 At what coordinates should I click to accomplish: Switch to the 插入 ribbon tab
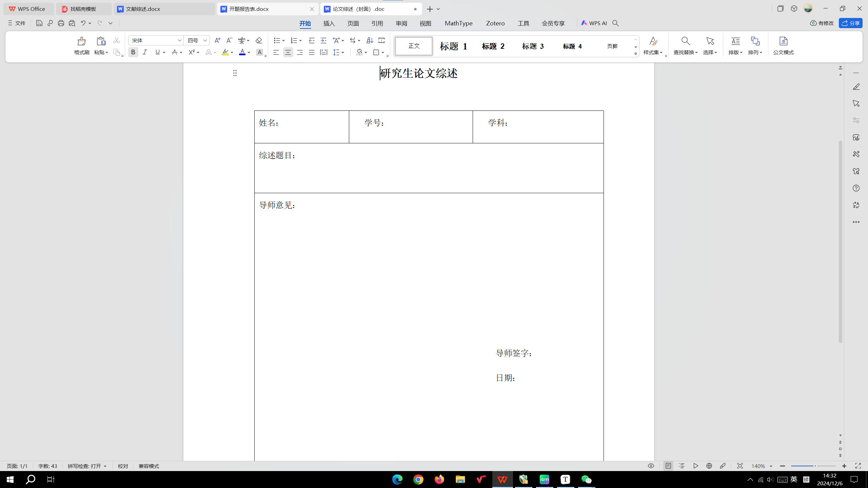pos(329,23)
